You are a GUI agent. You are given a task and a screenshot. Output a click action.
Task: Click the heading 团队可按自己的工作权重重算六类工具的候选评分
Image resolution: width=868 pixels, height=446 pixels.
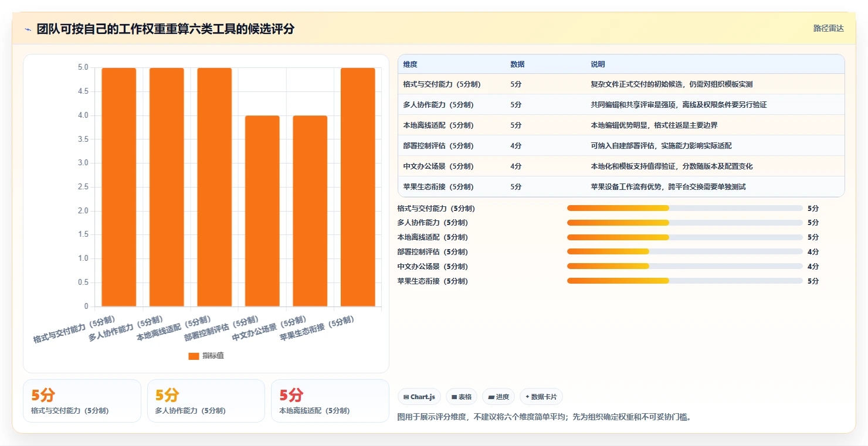(165, 29)
